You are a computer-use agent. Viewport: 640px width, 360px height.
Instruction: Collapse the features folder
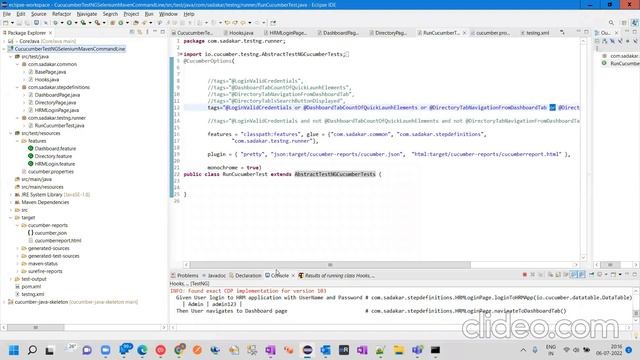point(18,141)
